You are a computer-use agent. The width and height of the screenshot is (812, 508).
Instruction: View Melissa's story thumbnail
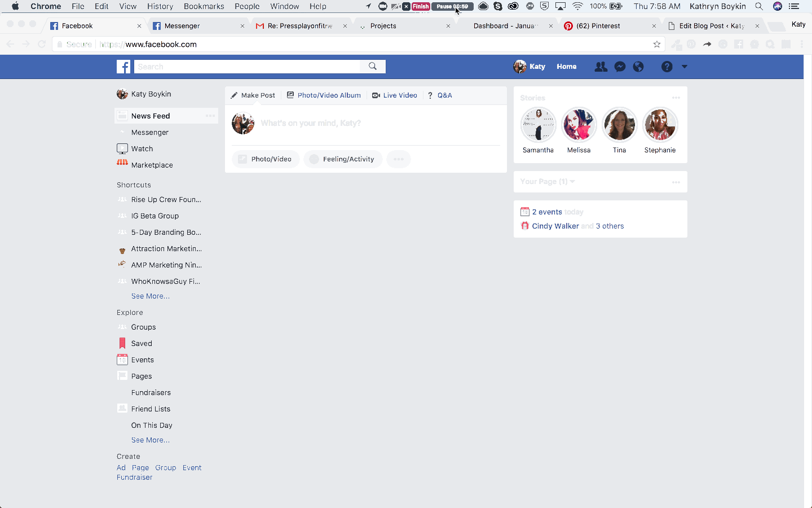point(579,125)
